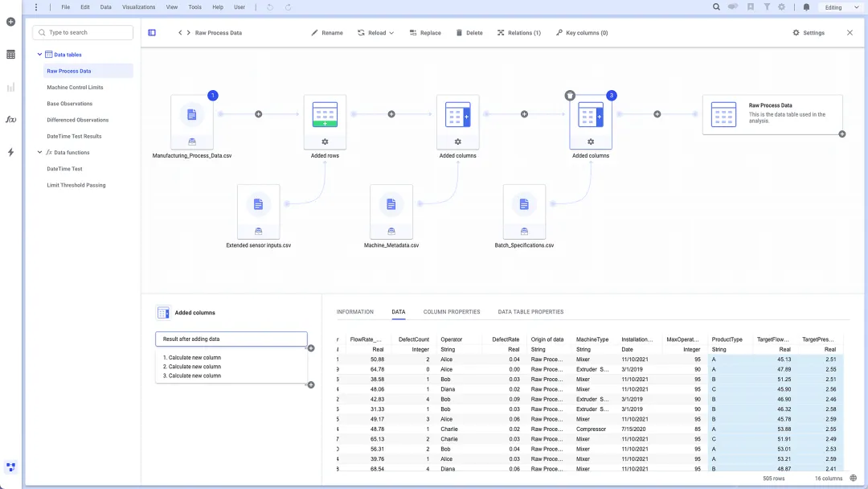The width and height of the screenshot is (868, 489).
Task: Click the Rename button
Action: tap(327, 33)
